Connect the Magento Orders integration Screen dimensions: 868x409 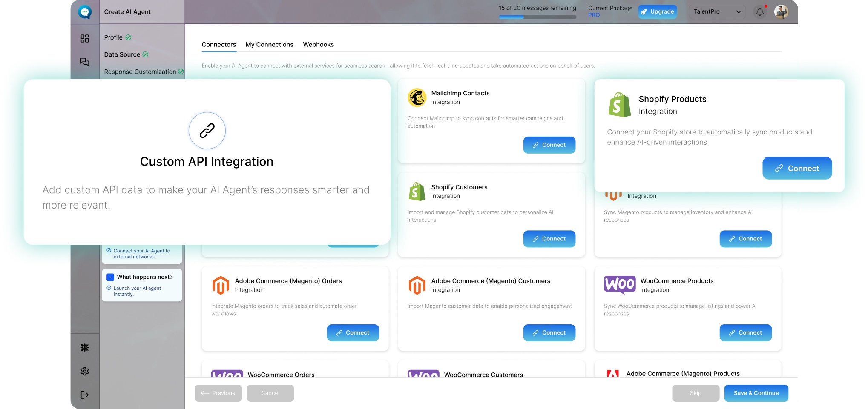pyautogui.click(x=353, y=333)
